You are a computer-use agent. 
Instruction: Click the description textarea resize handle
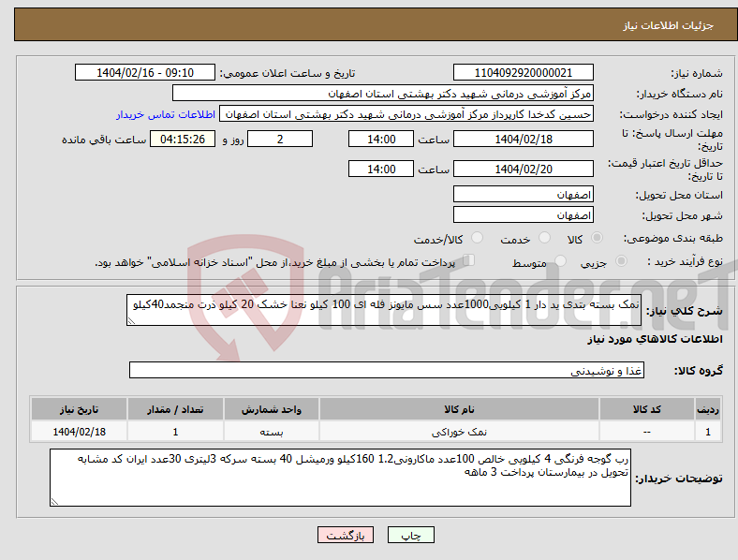[x=131, y=321]
